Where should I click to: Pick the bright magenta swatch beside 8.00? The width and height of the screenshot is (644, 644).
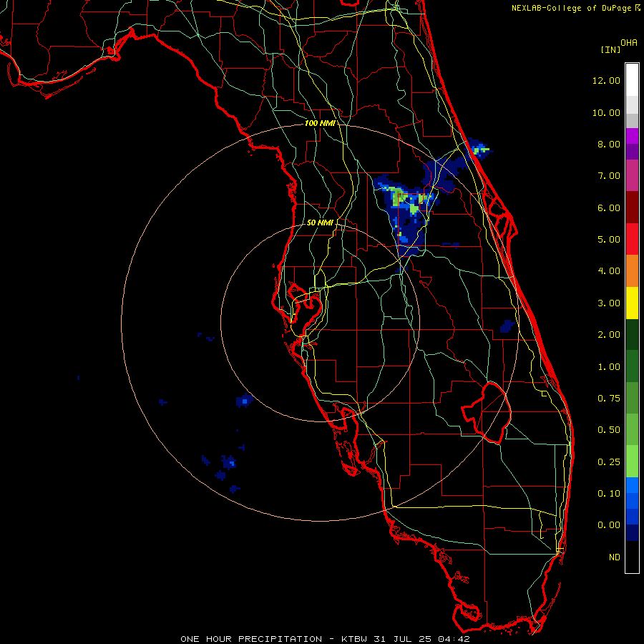[632, 136]
